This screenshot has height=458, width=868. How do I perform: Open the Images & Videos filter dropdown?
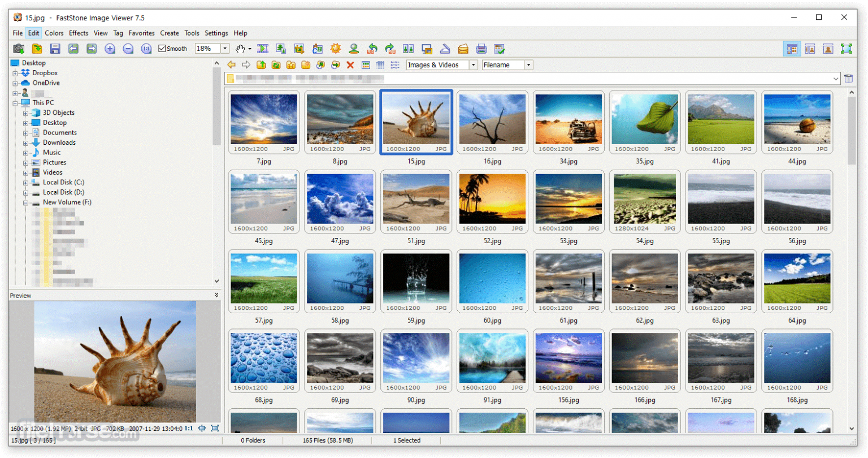tap(474, 64)
